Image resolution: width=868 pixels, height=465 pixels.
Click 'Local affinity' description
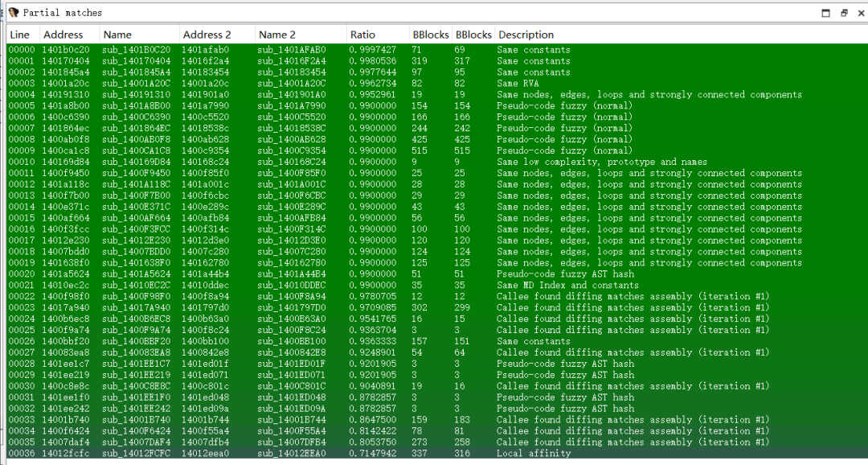(534, 454)
